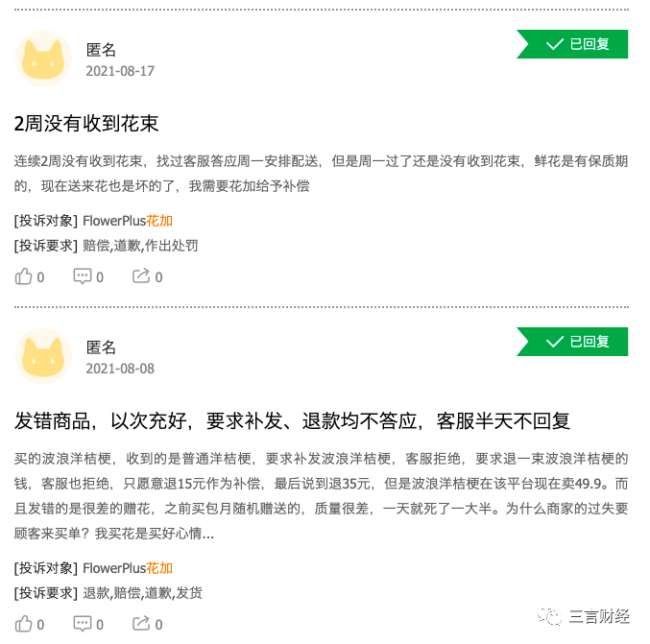Expand truncated text of the 波浪洋桔梗 complaint

(207, 533)
